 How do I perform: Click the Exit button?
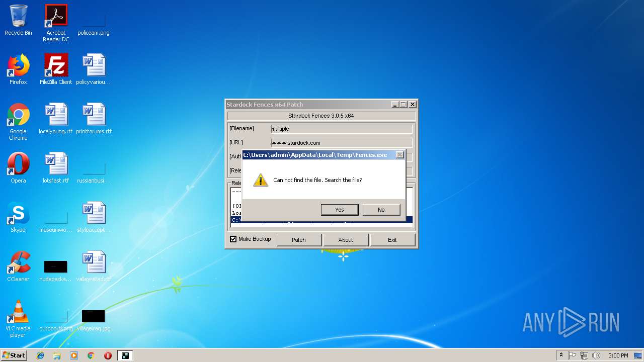click(392, 240)
